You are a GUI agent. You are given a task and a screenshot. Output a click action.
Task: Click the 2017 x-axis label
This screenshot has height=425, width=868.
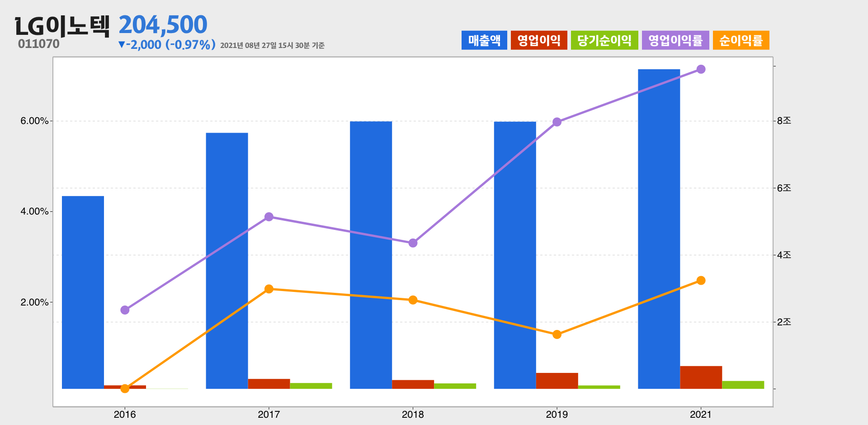tap(269, 415)
